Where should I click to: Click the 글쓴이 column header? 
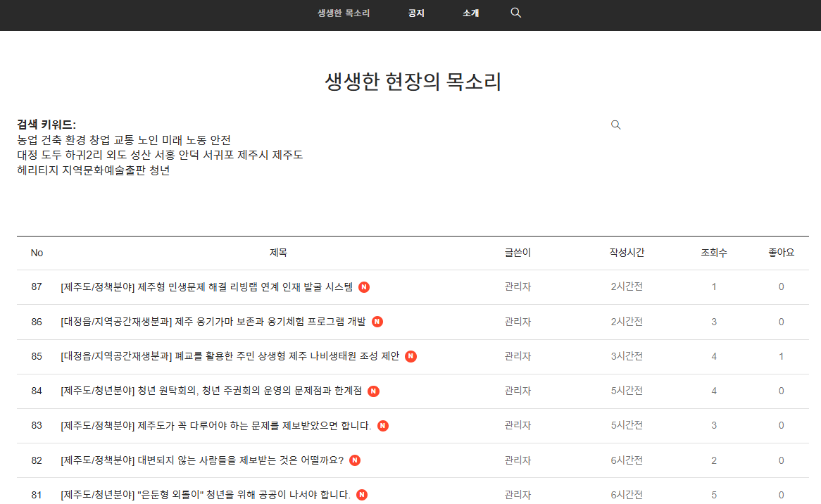(x=518, y=253)
